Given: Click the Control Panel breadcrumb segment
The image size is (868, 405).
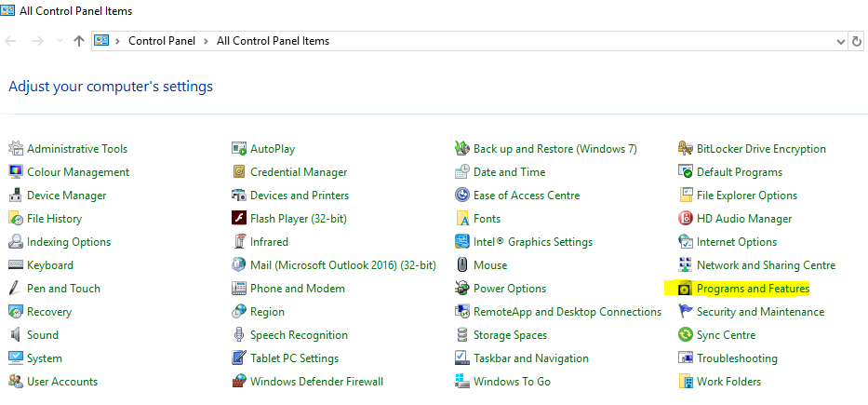Looking at the screenshot, I should click(164, 41).
